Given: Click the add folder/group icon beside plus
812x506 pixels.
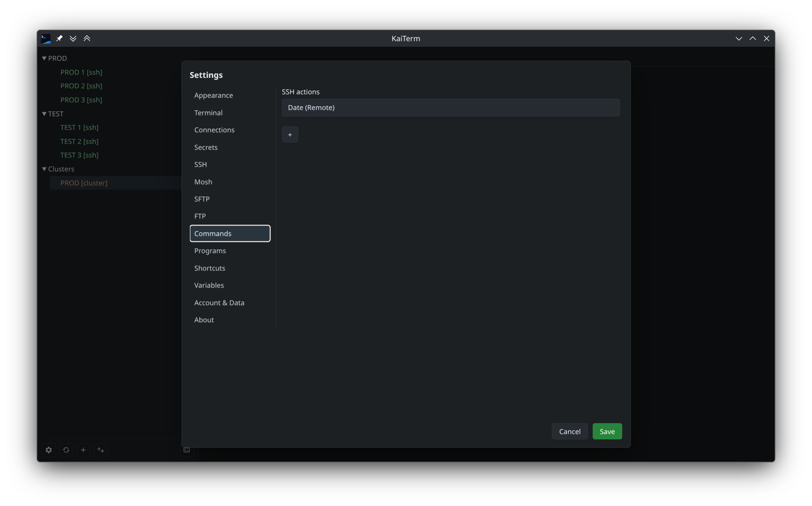Looking at the screenshot, I should click(100, 450).
